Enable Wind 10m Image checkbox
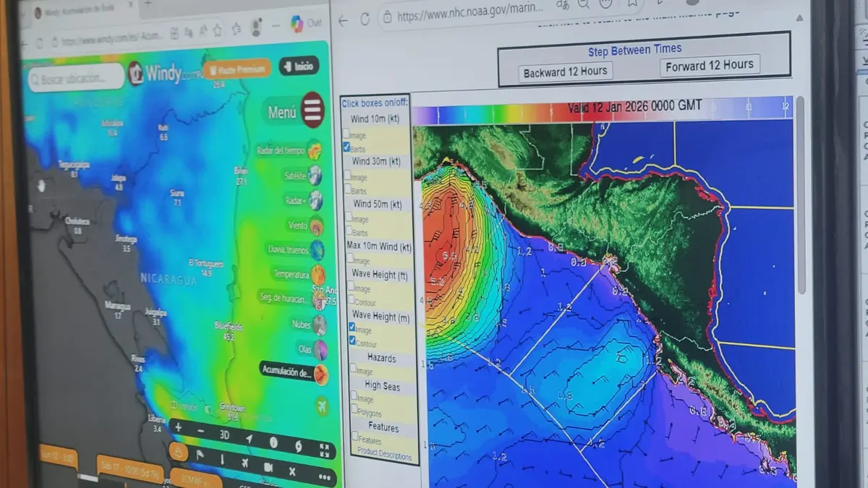 coord(346,133)
